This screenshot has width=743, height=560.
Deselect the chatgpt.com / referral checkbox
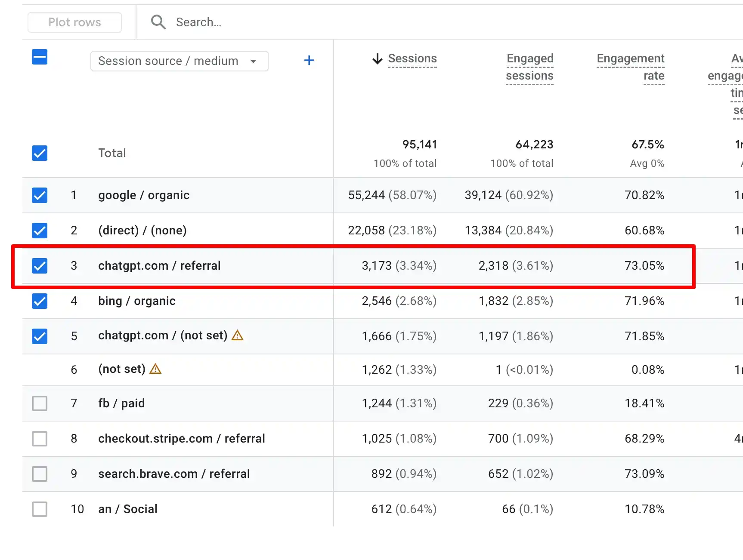pyautogui.click(x=40, y=266)
